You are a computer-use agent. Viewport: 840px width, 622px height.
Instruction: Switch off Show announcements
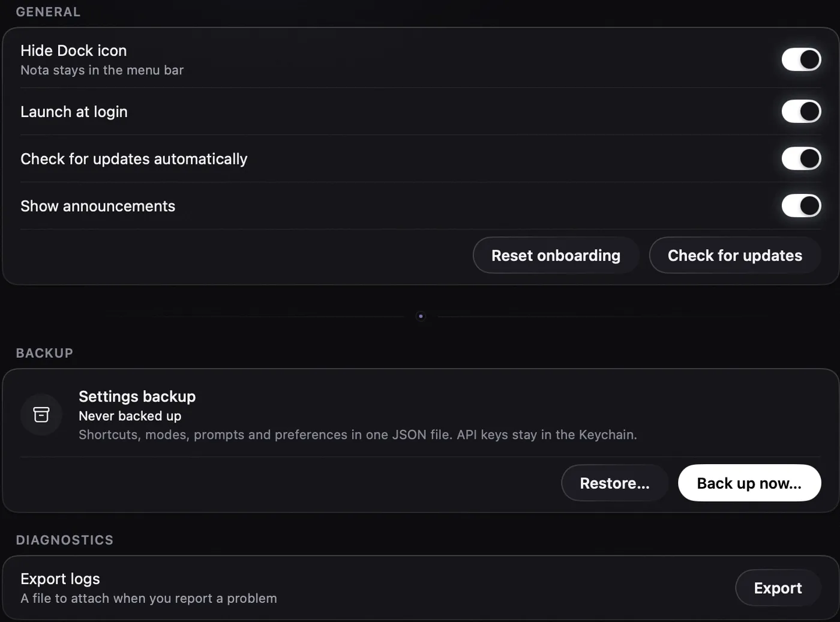tap(801, 205)
